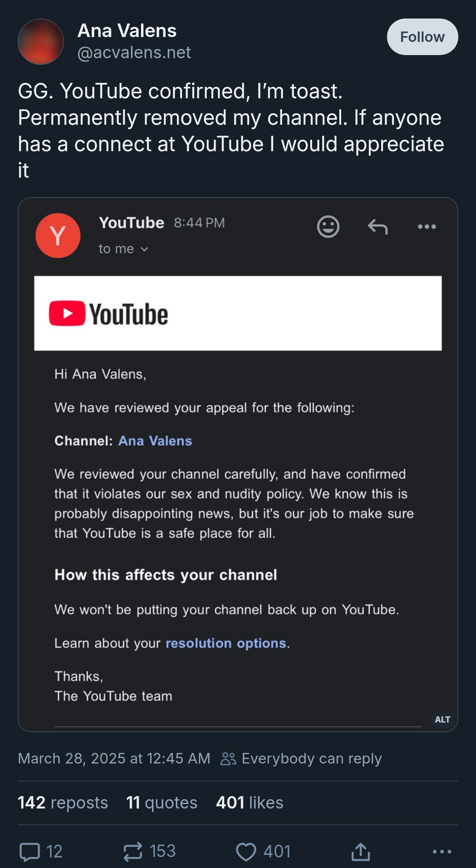Expand the 'to me' recipient details
This screenshot has height=868, width=476.
click(x=123, y=249)
